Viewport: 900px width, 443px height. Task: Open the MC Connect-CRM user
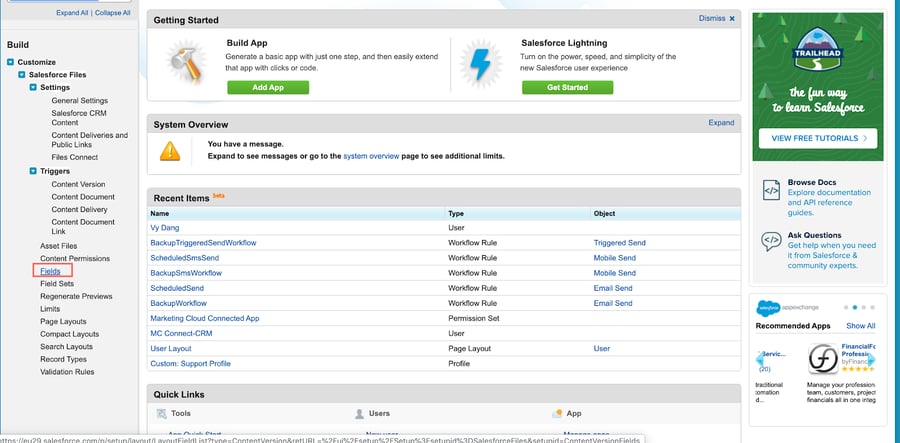pyautogui.click(x=181, y=333)
